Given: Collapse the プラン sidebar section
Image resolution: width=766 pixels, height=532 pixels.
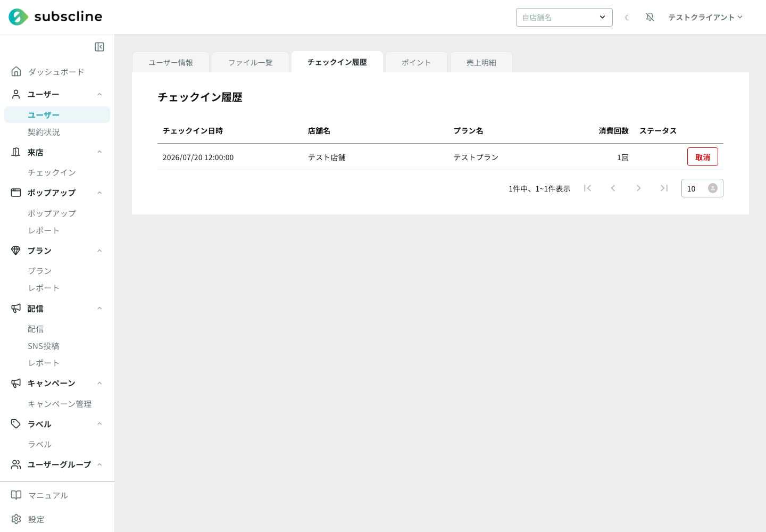Looking at the screenshot, I should [x=99, y=251].
